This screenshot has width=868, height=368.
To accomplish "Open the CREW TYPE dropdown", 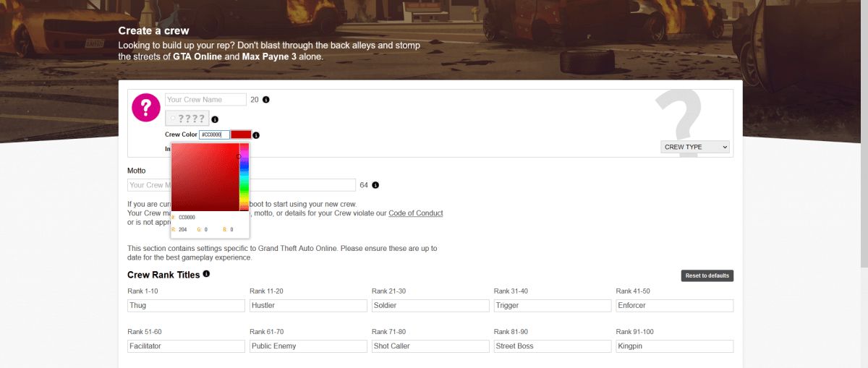I will pos(695,147).
